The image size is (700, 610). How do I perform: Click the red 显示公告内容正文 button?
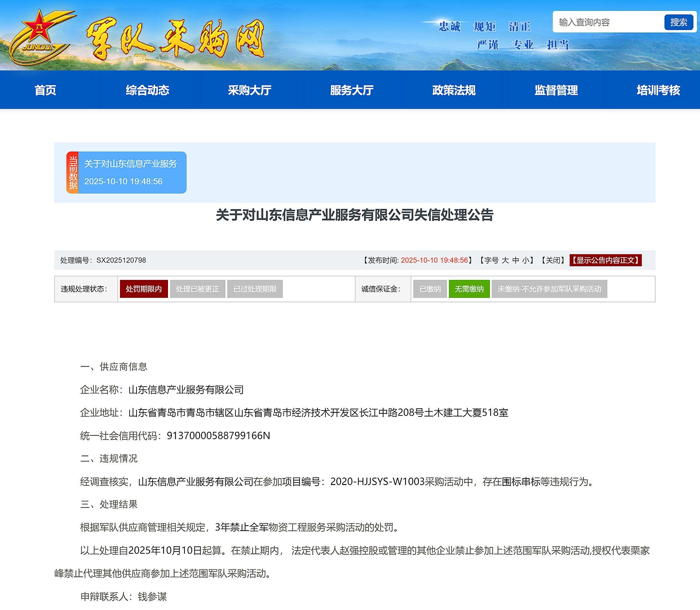point(605,260)
